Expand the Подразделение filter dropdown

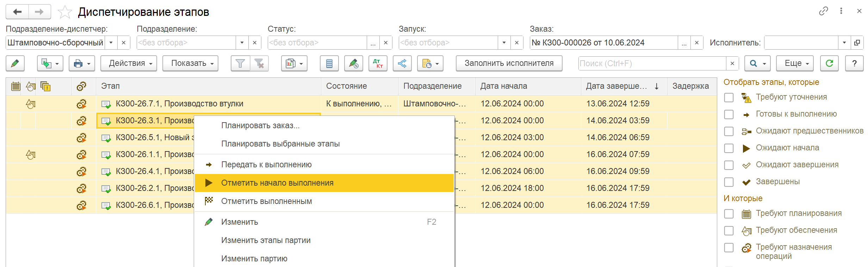(242, 43)
